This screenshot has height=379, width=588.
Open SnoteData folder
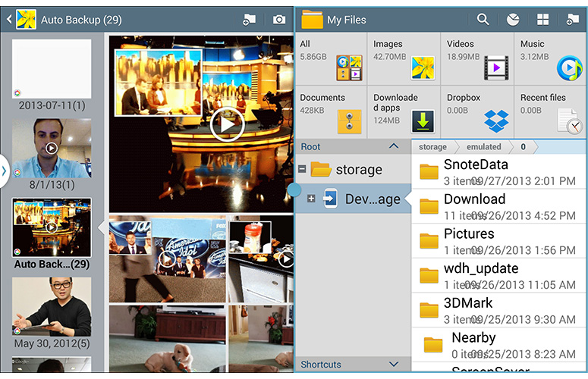pos(498,172)
